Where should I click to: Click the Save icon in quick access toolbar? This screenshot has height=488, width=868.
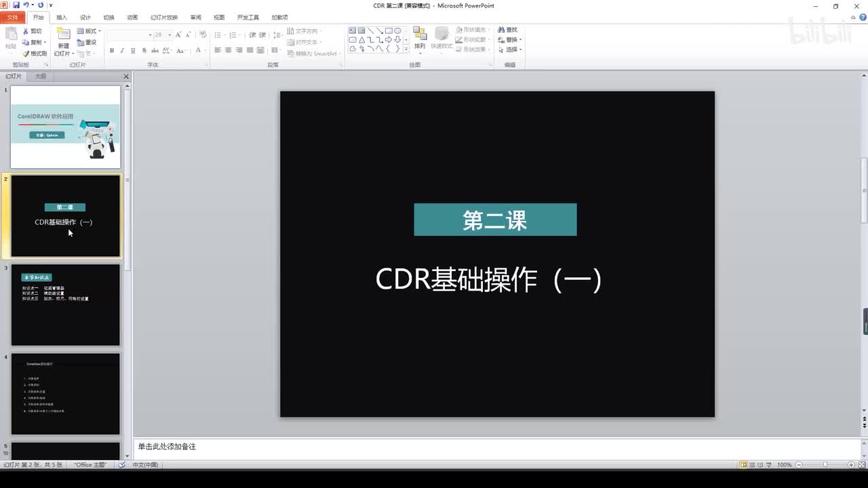pos(16,5)
